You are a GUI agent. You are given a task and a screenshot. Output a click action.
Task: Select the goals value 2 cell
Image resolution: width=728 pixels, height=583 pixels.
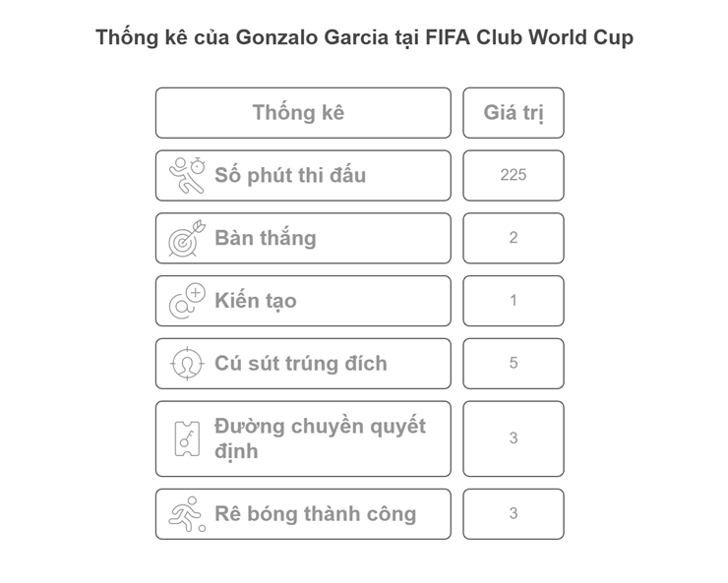coord(514,238)
